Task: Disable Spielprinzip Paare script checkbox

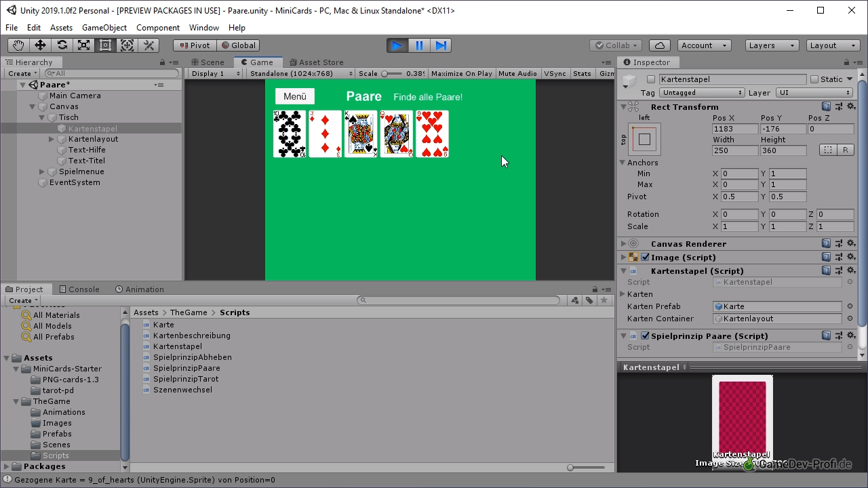Action: [x=645, y=336]
